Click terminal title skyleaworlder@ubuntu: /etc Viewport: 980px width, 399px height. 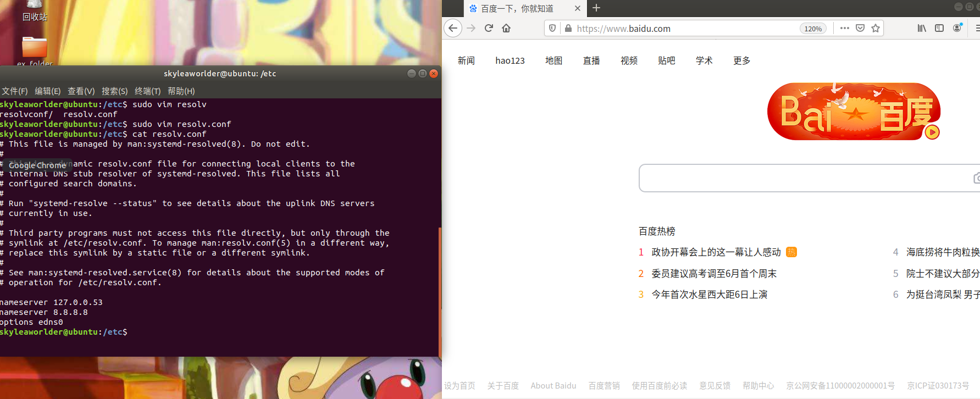(220, 74)
